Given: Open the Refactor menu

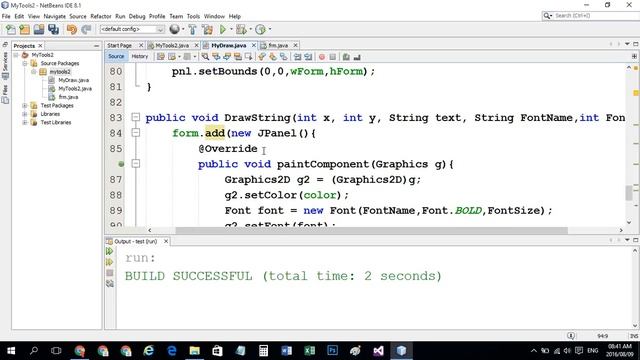Looking at the screenshot, I should (x=101, y=16).
